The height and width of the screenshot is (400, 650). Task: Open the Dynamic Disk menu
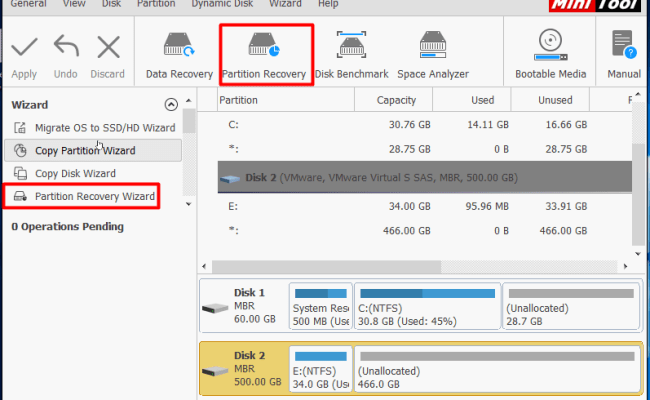point(222,4)
